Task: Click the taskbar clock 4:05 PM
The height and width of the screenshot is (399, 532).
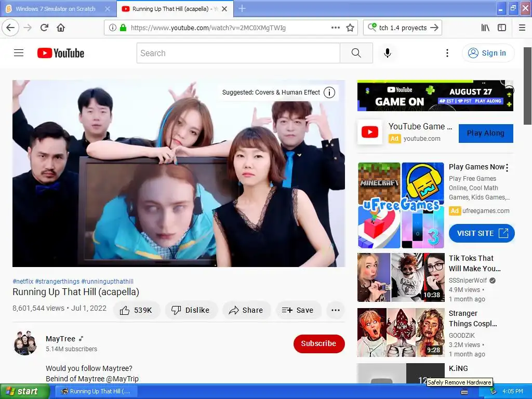Action: (513, 392)
